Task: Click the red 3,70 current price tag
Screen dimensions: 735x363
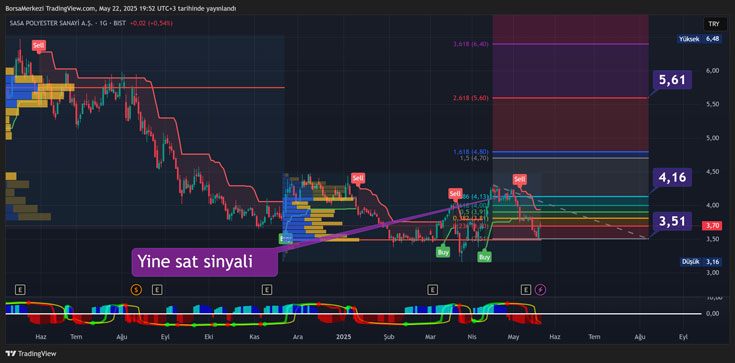Action: 711,227
